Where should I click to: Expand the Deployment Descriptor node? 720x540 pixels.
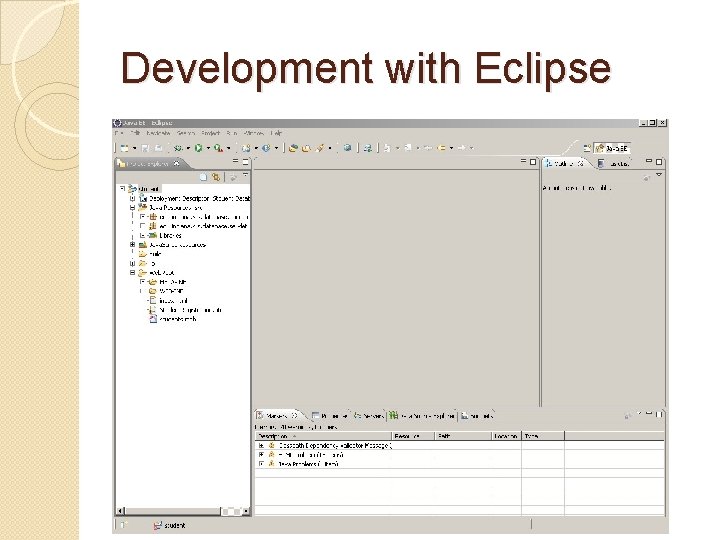click(x=132, y=198)
